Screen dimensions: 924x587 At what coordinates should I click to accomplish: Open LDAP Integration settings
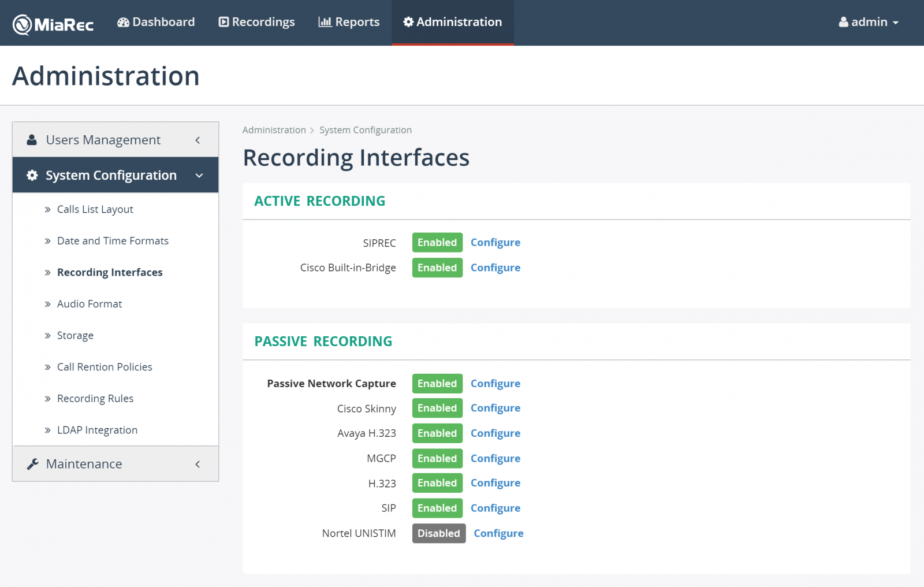(97, 430)
